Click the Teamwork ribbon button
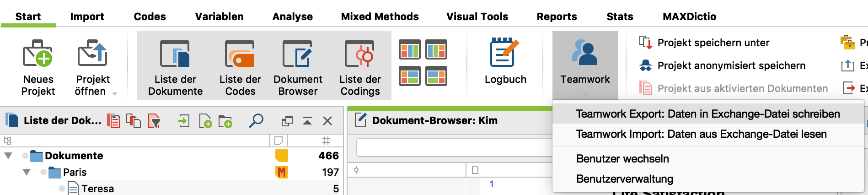This screenshot has width=868, height=195. coord(585,64)
